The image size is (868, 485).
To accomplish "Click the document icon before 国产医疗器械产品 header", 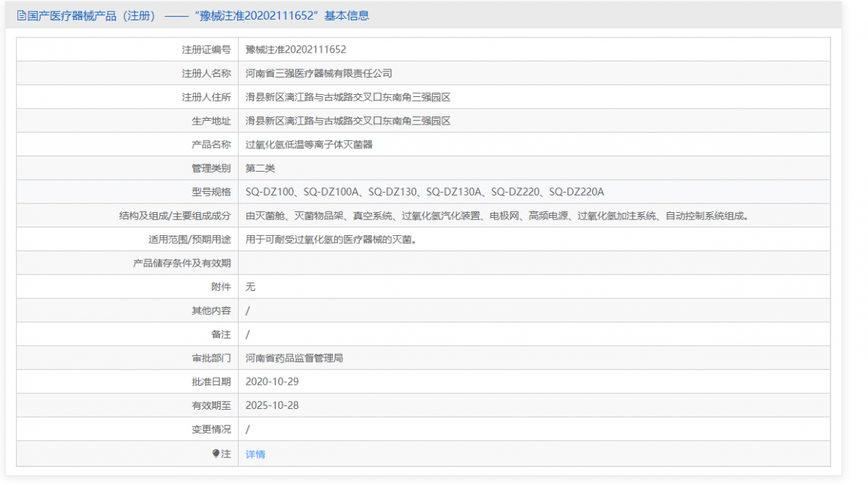I will click(x=20, y=15).
